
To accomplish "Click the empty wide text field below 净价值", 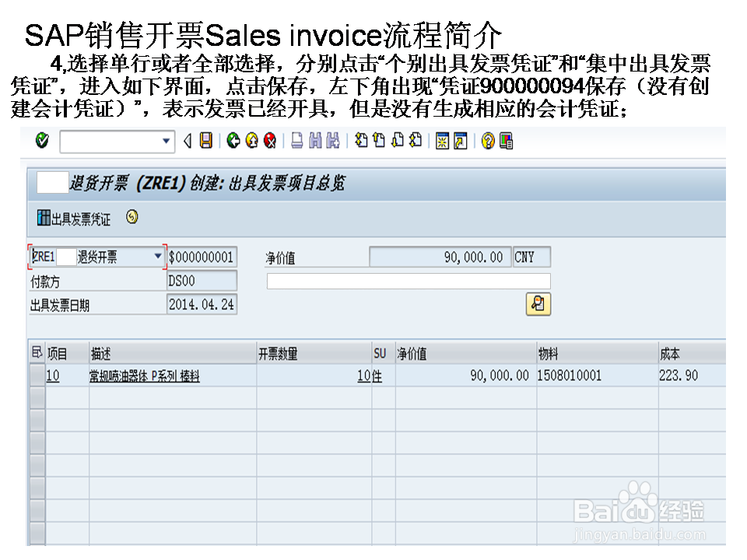I will click(x=409, y=281).
